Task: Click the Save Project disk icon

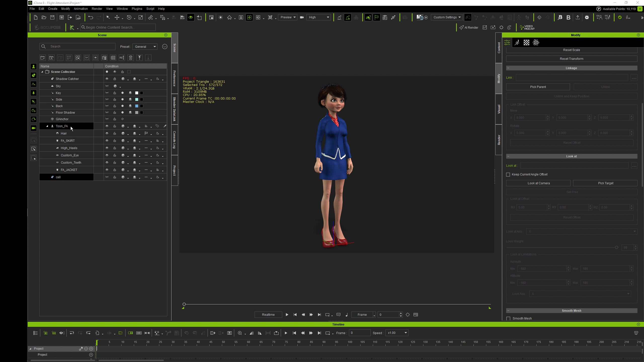Action: pyautogui.click(x=52, y=17)
